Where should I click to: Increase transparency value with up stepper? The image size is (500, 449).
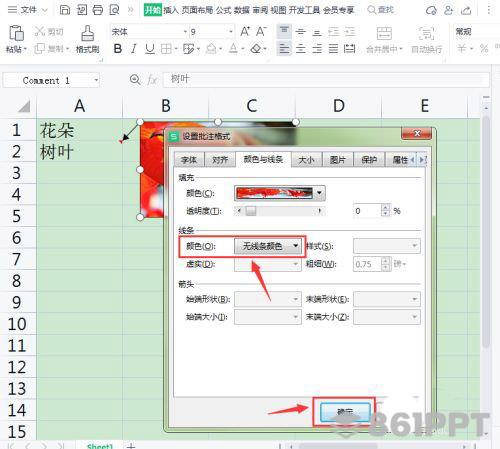[x=385, y=207]
